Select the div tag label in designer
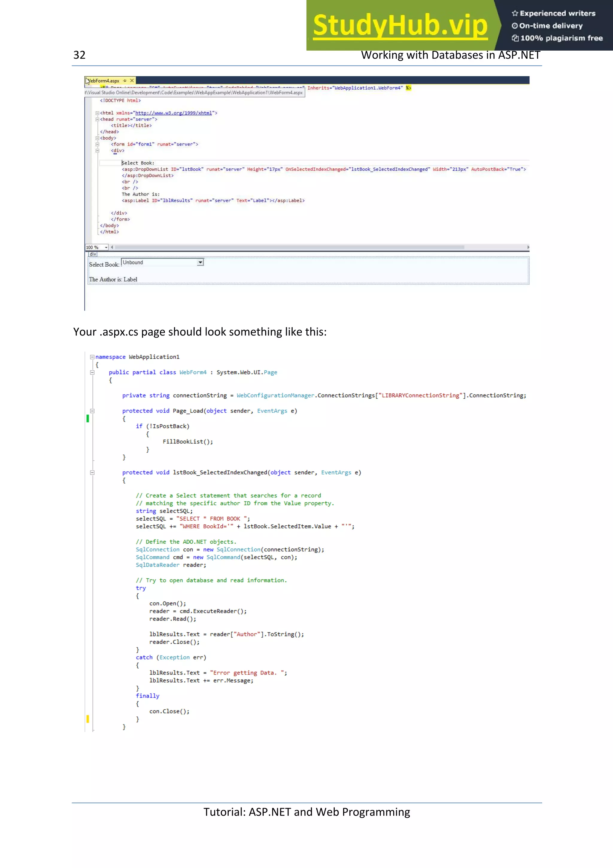Viewport: 613px width, 868px height. coord(93,254)
